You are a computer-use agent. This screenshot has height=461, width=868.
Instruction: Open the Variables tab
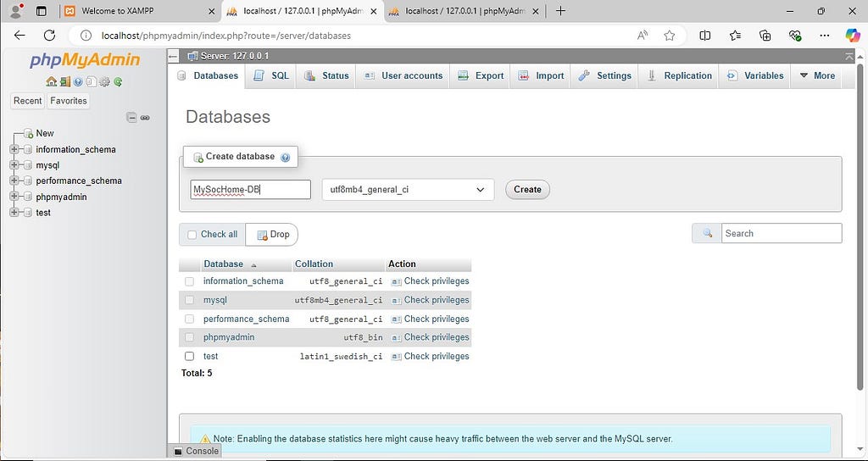(755, 75)
